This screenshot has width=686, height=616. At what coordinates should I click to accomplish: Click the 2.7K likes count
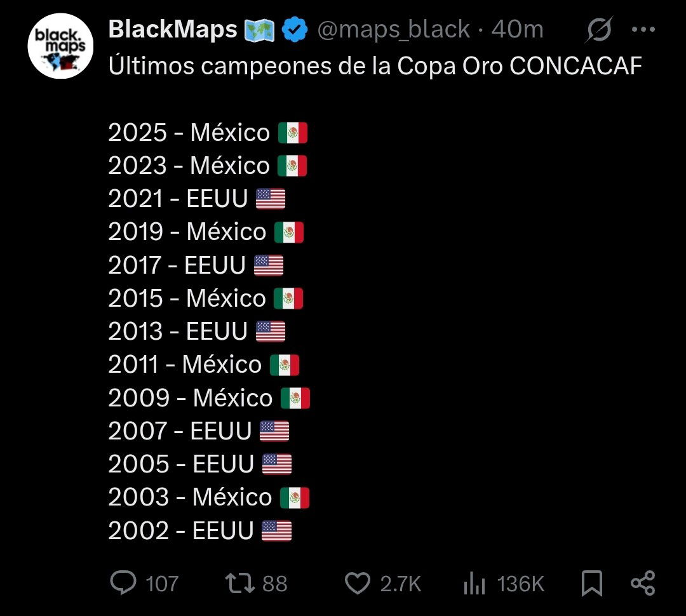(x=400, y=584)
